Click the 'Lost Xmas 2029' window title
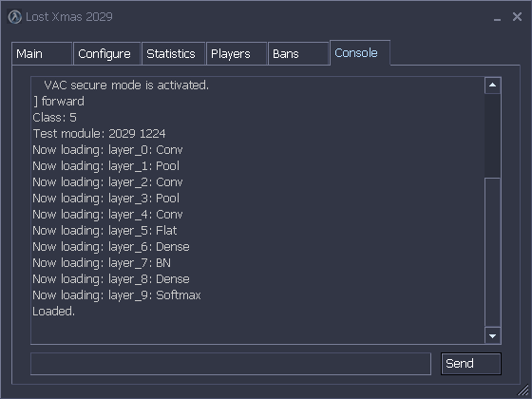Image resolution: width=532 pixels, height=399 pixels. 69,17
